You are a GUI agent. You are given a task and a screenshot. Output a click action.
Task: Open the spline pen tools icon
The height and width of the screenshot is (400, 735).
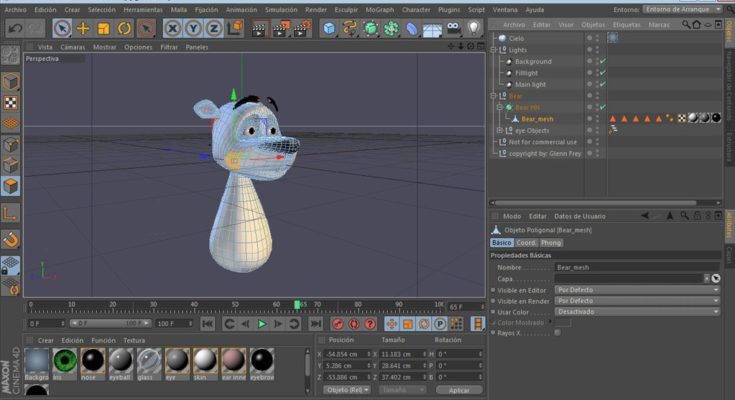[x=350, y=29]
